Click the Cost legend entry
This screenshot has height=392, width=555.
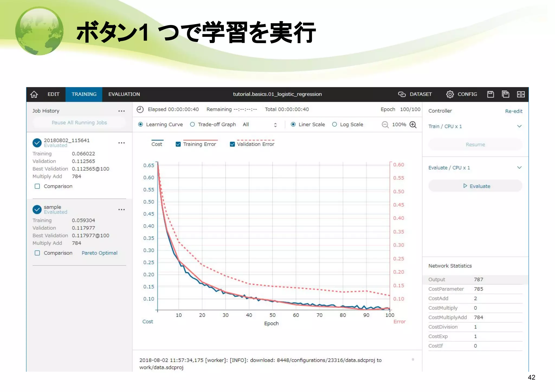tap(157, 144)
